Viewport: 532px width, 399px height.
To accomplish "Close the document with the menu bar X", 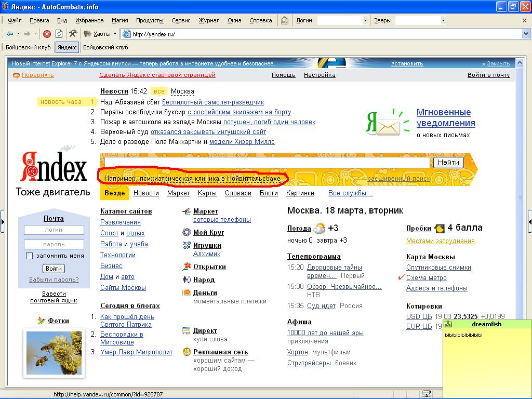I will click(x=525, y=20).
